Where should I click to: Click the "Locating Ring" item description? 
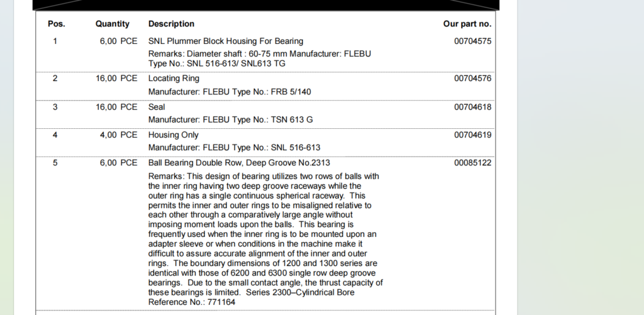174,79
